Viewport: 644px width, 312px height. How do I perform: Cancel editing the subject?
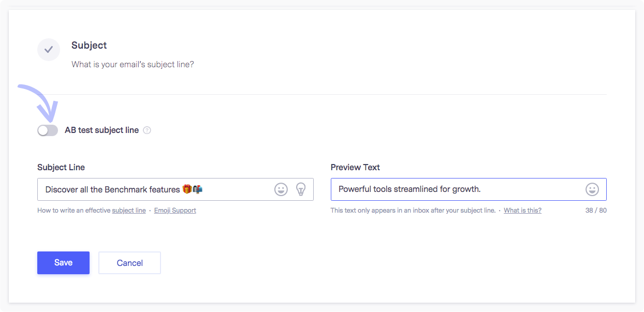pos(129,263)
